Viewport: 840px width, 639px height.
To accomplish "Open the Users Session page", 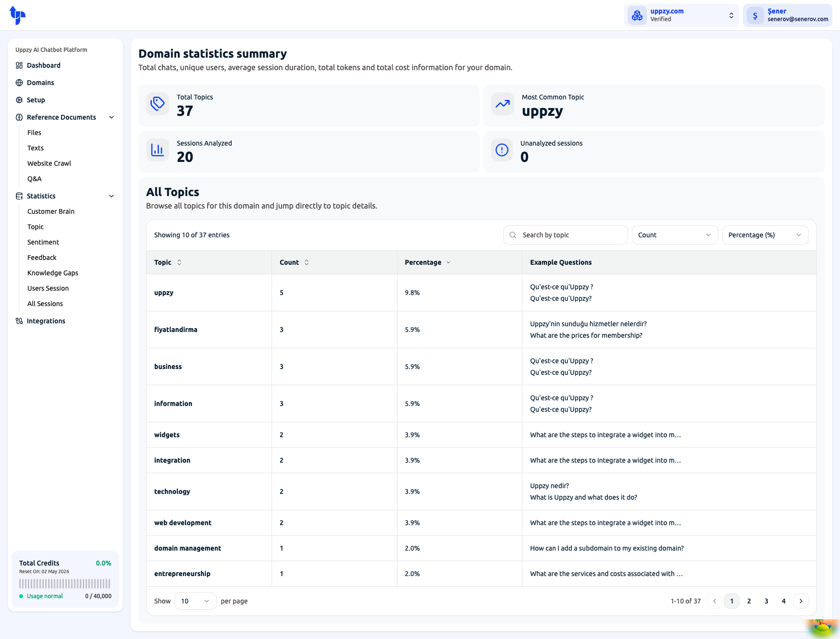I will point(48,288).
